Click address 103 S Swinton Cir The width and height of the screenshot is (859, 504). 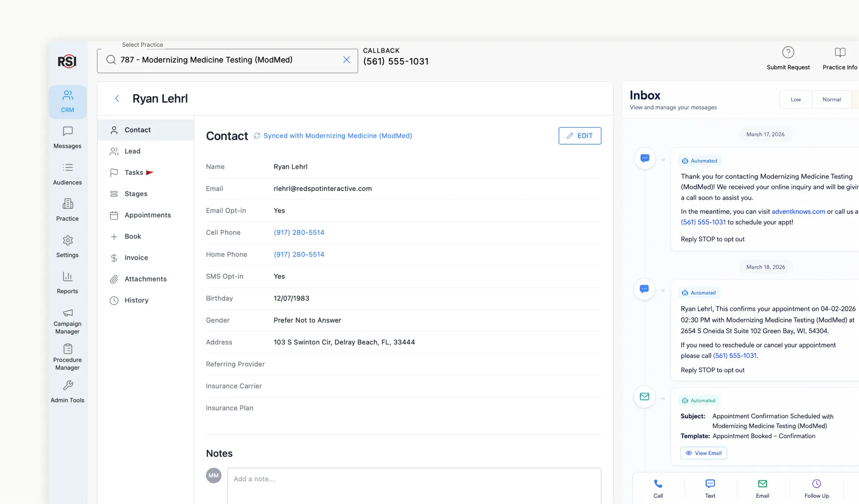344,342
